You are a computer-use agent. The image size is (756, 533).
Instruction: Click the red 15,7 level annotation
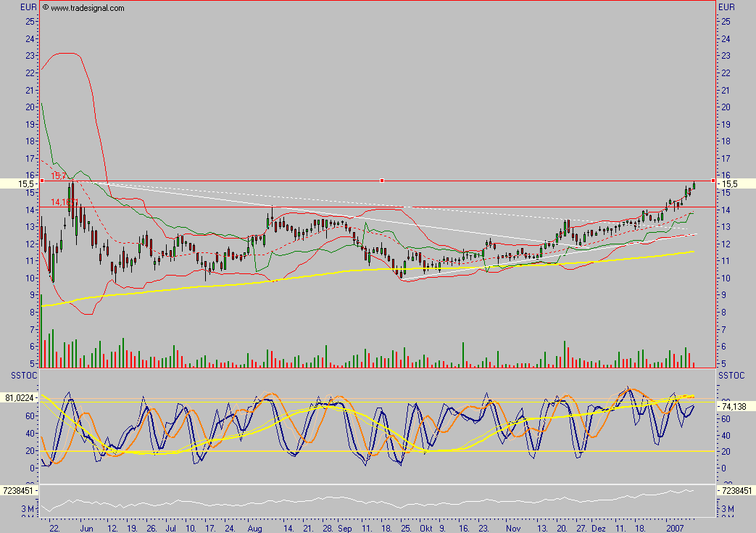click(x=59, y=175)
